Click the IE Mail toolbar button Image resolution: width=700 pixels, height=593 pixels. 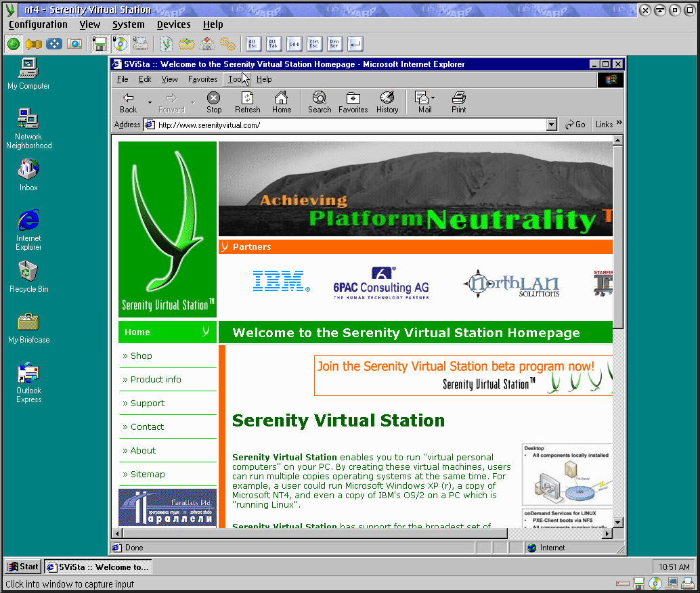coord(424,102)
